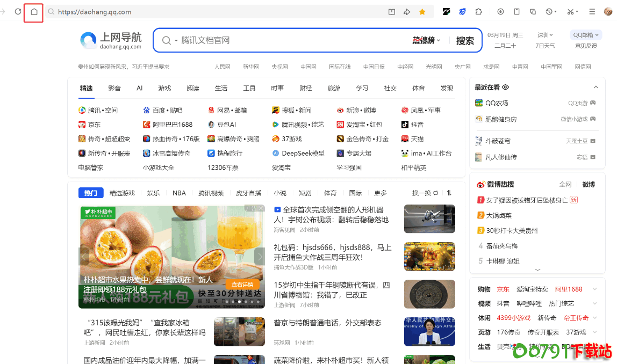Toggle the eye icon beside 最近在看
Image resolution: width=617 pixels, height=364 pixels.
(505, 88)
